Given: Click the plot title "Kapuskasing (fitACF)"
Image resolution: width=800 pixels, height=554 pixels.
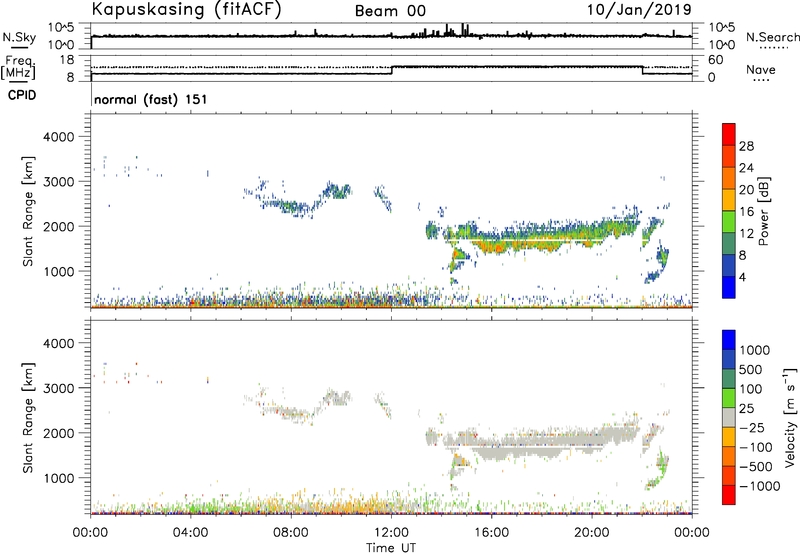Looking at the screenshot, I should (x=186, y=10).
